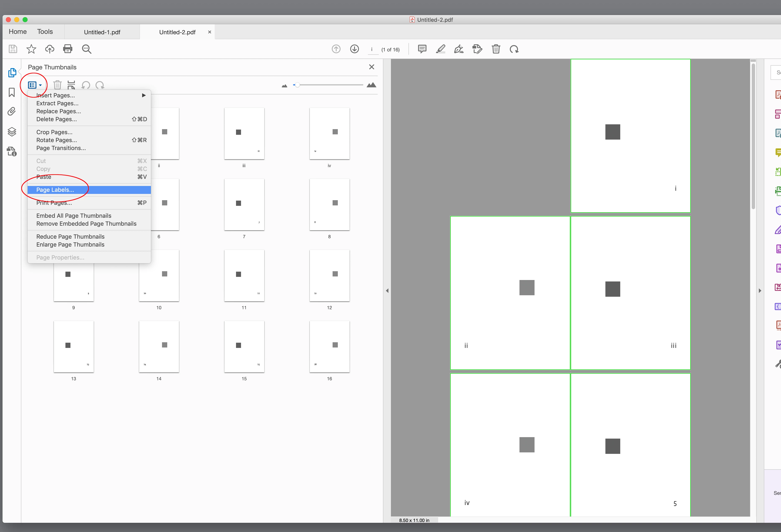
Task: Click the Add comment note icon
Action: click(422, 49)
